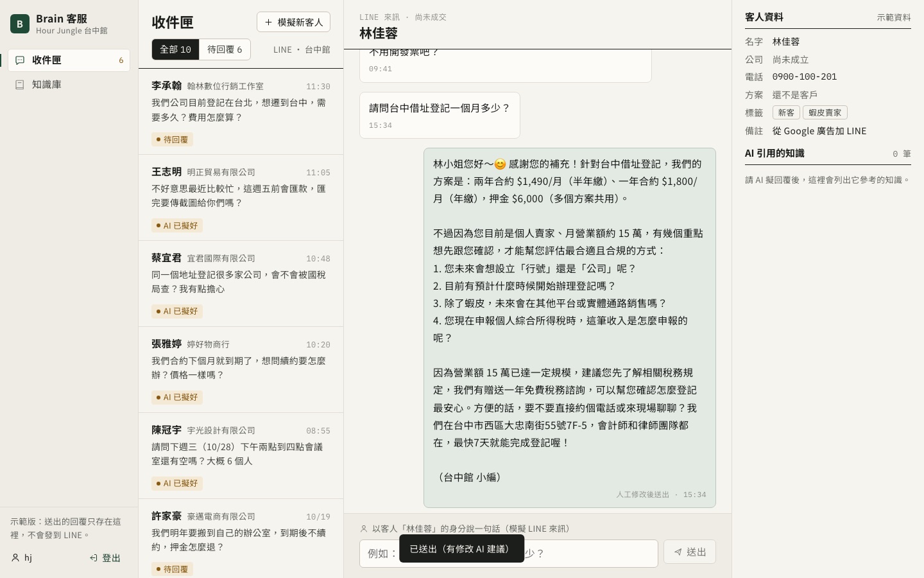Click person icon above the message input
This screenshot has width=924, height=578.
pyautogui.click(x=364, y=529)
